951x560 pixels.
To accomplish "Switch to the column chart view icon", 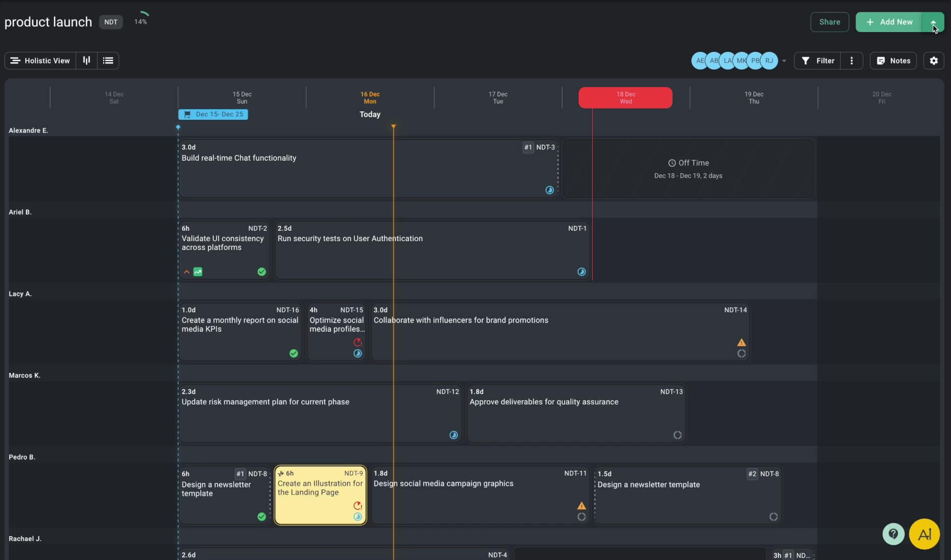I will point(87,61).
